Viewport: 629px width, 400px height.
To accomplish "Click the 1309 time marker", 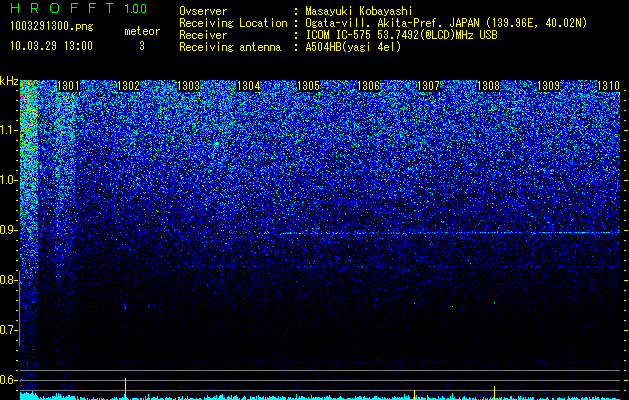I will (x=548, y=86).
